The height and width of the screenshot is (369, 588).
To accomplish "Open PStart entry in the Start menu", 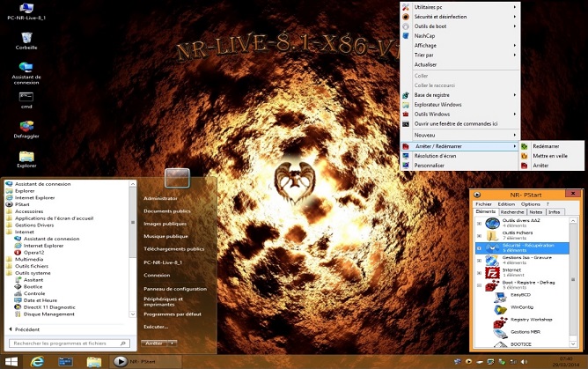I will pos(22,204).
